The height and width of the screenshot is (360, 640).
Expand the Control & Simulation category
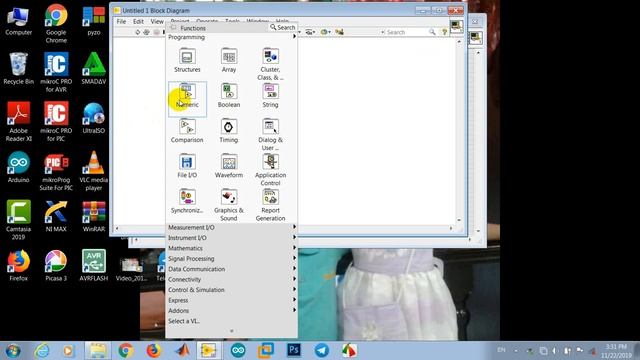[x=231, y=290]
